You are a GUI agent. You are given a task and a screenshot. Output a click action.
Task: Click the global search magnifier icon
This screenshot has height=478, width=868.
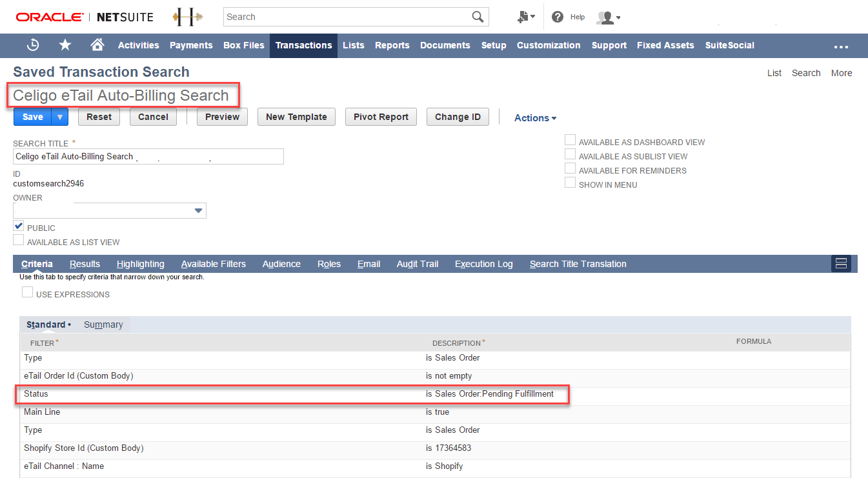[478, 17]
